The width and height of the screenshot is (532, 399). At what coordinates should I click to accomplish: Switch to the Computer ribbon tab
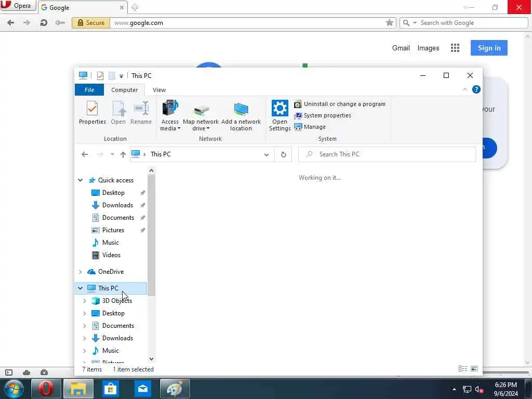[x=125, y=90]
